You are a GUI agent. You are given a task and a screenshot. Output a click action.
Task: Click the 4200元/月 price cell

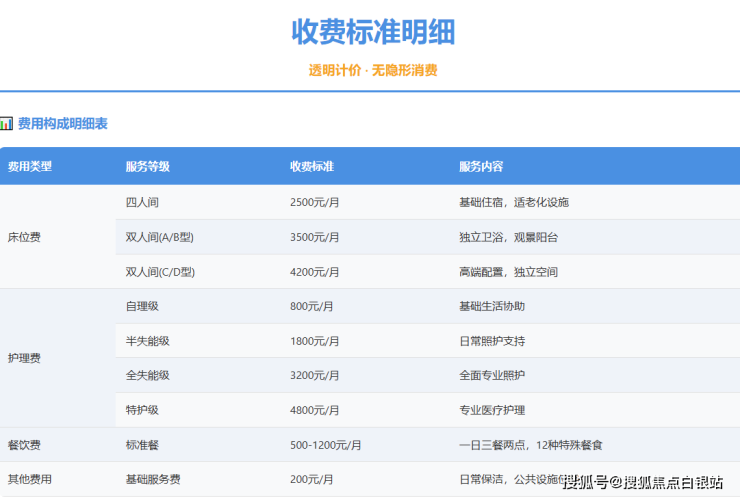(314, 272)
